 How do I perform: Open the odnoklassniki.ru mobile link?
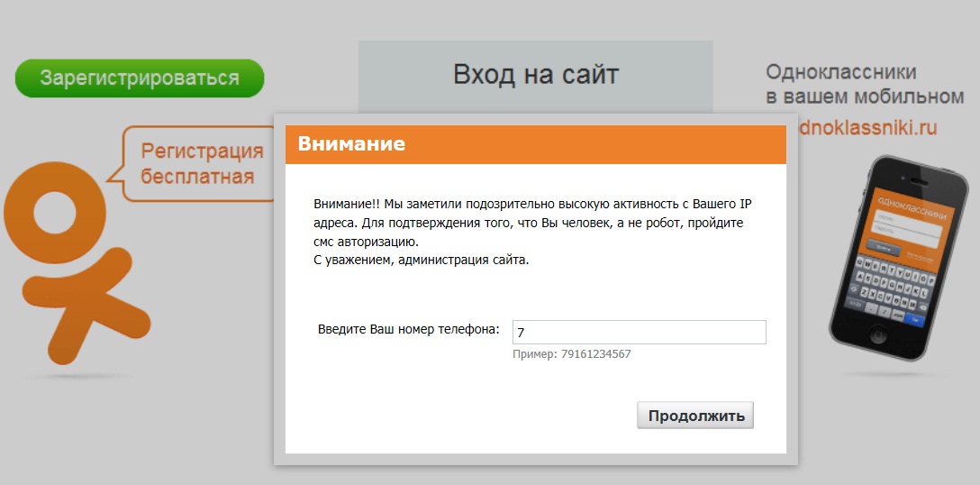click(868, 128)
